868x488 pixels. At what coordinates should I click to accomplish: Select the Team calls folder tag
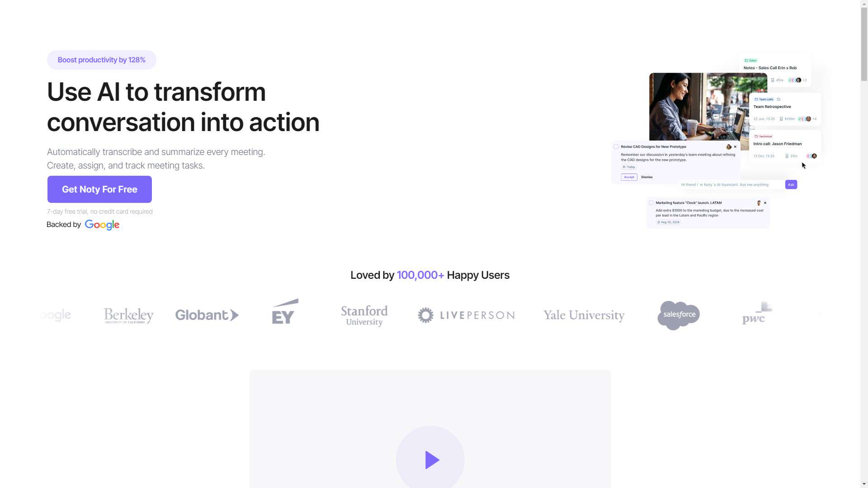(764, 99)
